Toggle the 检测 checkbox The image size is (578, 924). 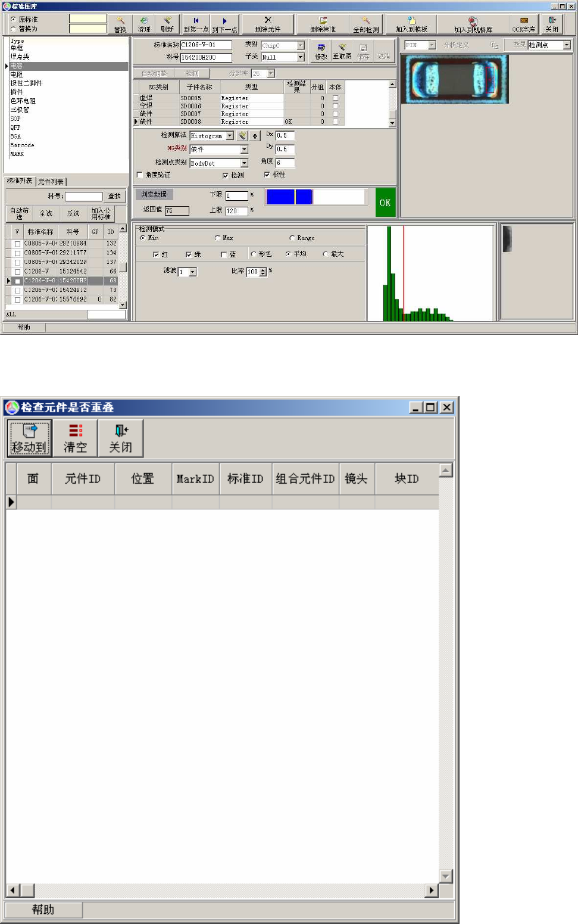point(225,175)
